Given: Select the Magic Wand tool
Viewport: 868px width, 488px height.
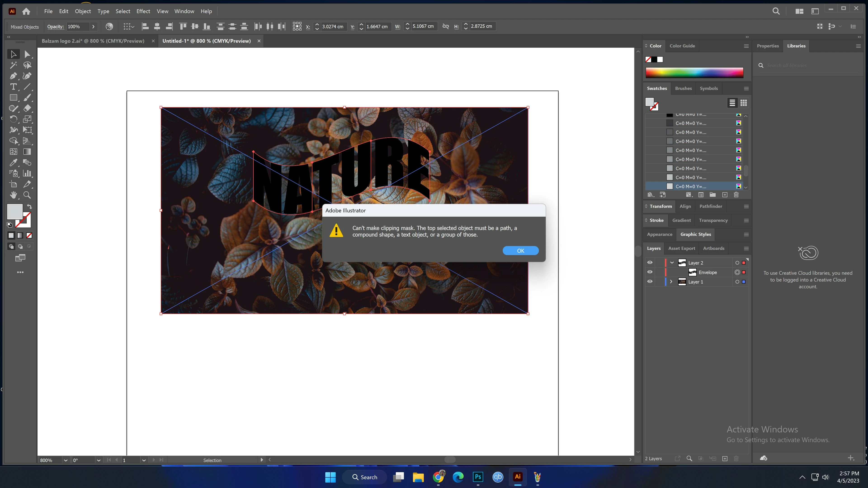Looking at the screenshot, I should pyautogui.click(x=13, y=65).
